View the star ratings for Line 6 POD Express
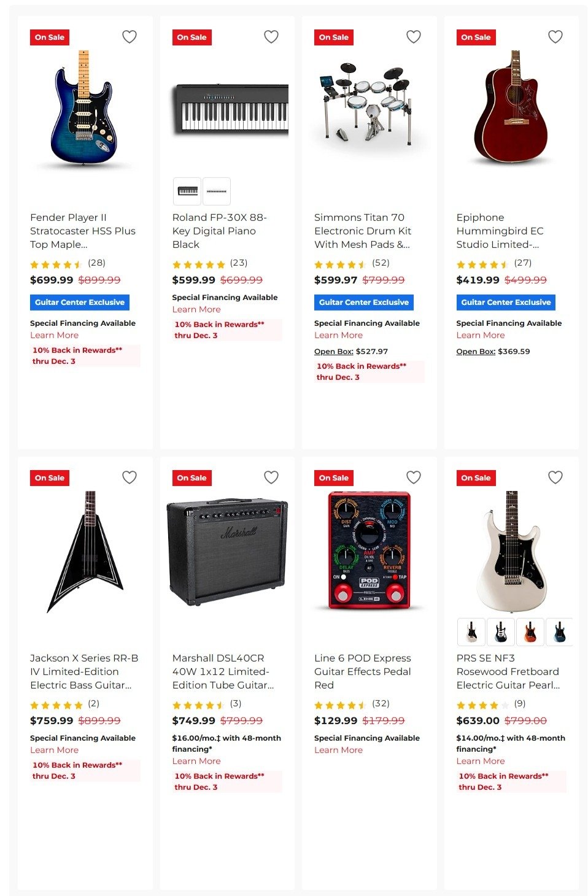The height and width of the screenshot is (896, 588). point(338,703)
